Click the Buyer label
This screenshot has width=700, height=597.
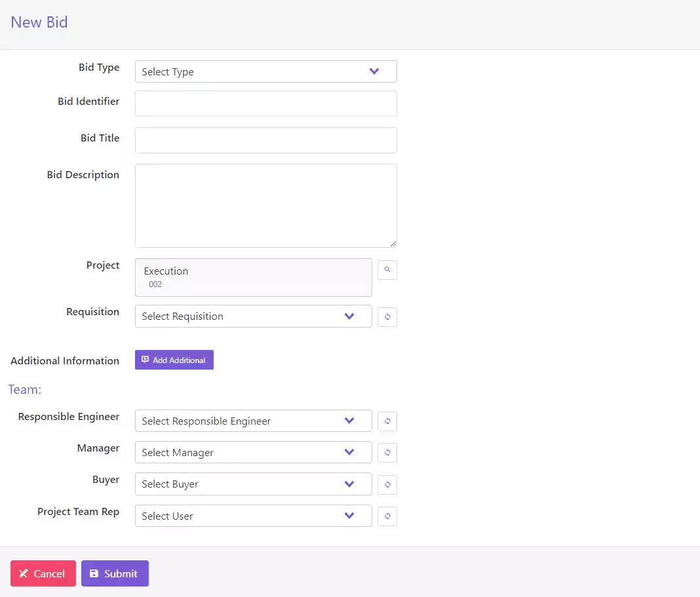pos(106,480)
